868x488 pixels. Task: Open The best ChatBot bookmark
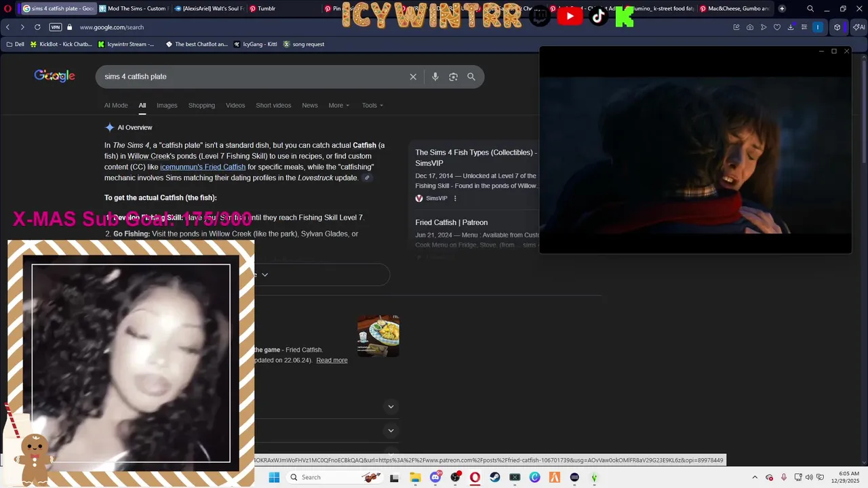[x=196, y=44]
